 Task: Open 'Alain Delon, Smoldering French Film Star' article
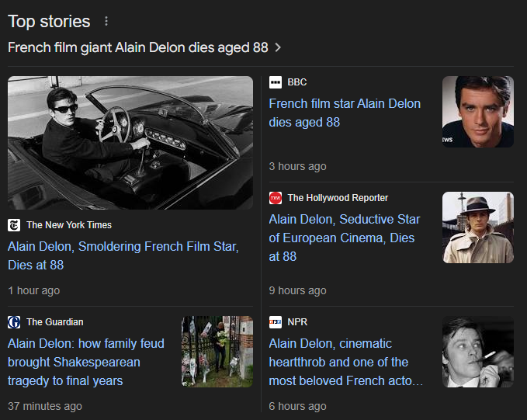click(x=123, y=255)
